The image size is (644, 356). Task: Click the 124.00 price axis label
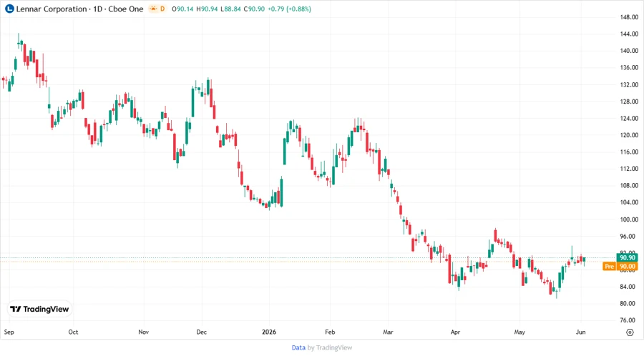tap(629, 118)
